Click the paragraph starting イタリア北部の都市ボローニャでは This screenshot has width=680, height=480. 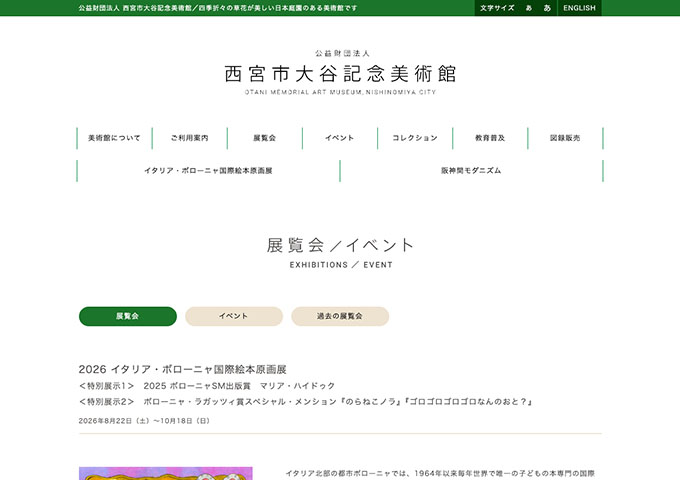(440, 473)
